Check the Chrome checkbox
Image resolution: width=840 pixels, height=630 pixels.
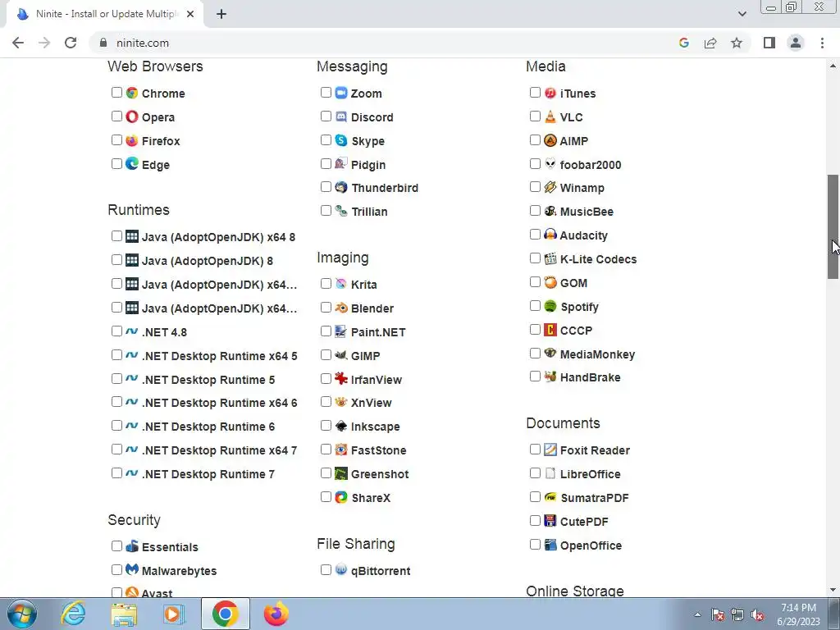coord(116,92)
